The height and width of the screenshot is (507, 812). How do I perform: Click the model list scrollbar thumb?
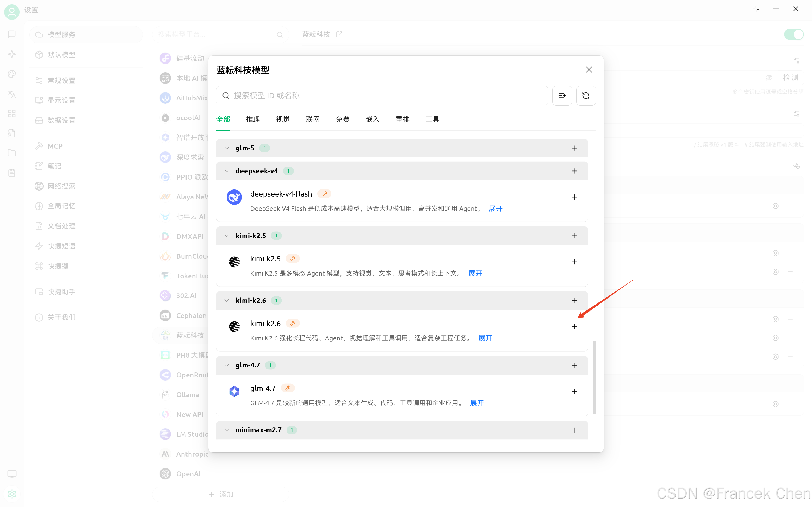(594, 377)
